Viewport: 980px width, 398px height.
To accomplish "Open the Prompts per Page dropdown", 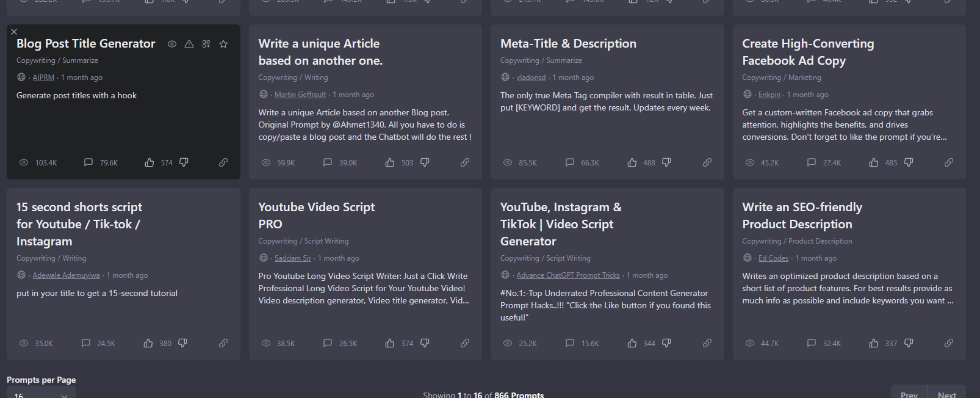I will pos(41,394).
